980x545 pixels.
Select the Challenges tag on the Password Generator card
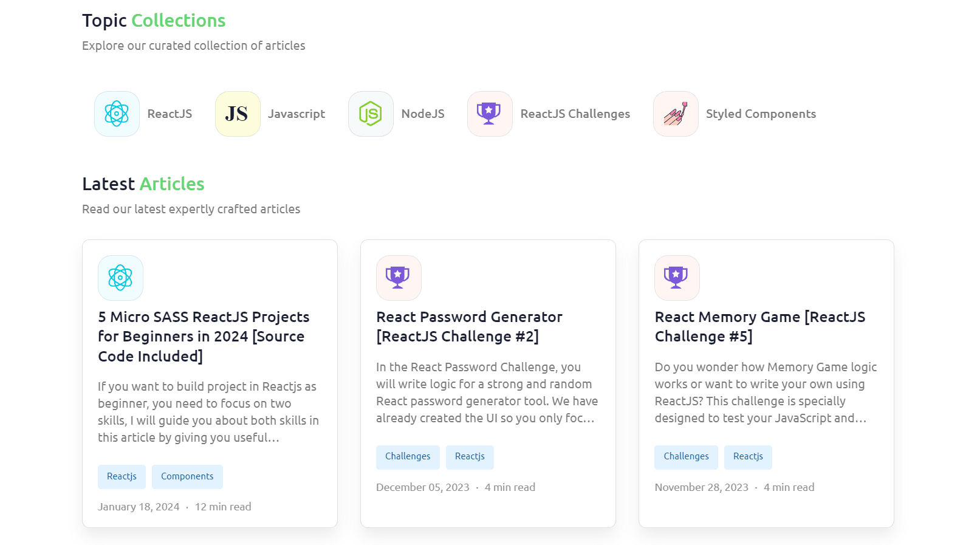(408, 457)
